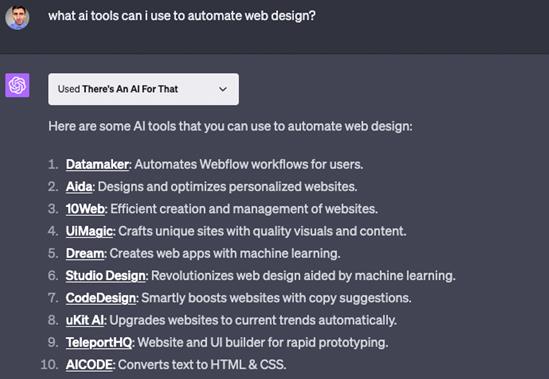Click 'Creates web apps with machine learning' text
Viewport: 549px width, 379px height.
[225, 253]
